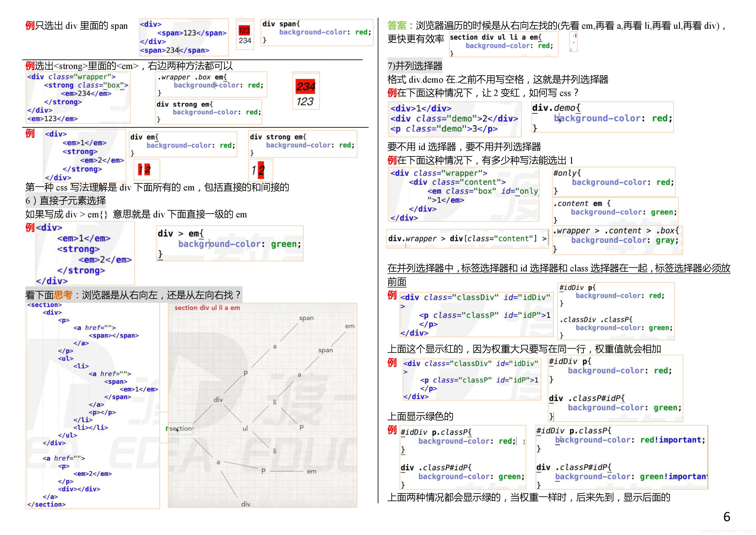The height and width of the screenshot is (535, 756).
Task: Click the orange '思考' word
Action: click(63, 295)
